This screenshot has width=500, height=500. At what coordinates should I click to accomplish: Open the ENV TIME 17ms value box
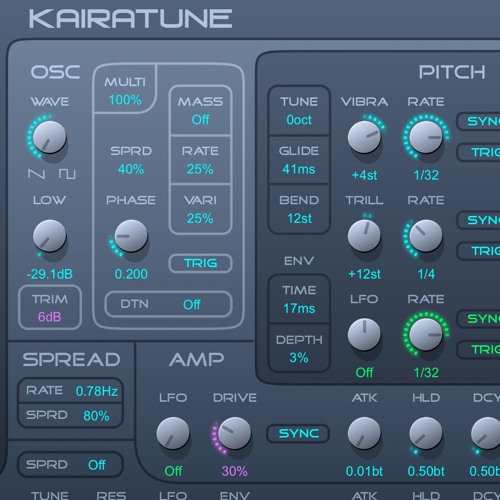click(299, 299)
